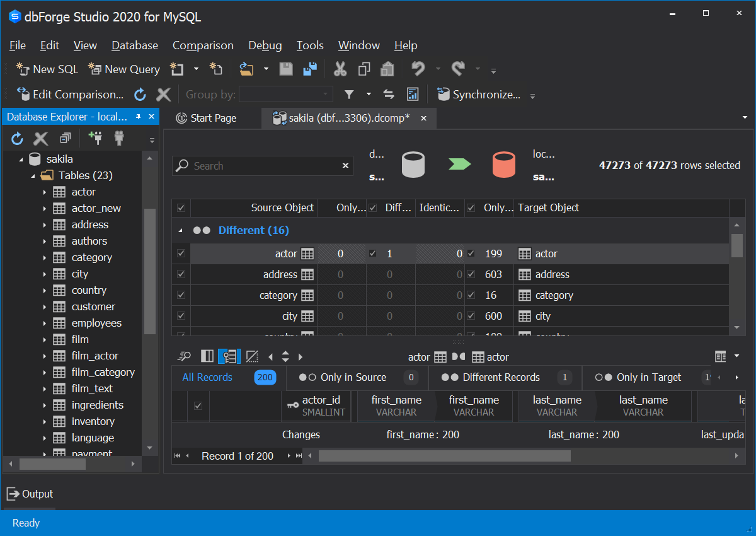Image resolution: width=756 pixels, height=536 pixels.
Task: Click the column layout icon at the pane's right end
Action: click(721, 356)
